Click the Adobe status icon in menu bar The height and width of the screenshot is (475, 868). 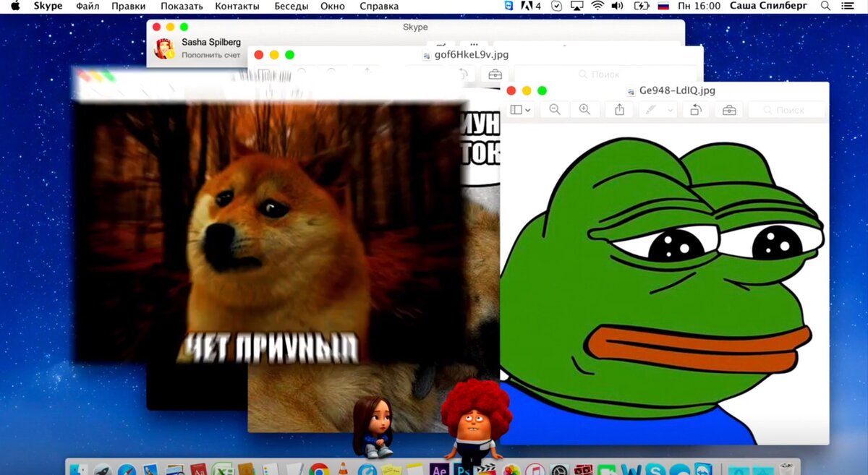pos(530,6)
